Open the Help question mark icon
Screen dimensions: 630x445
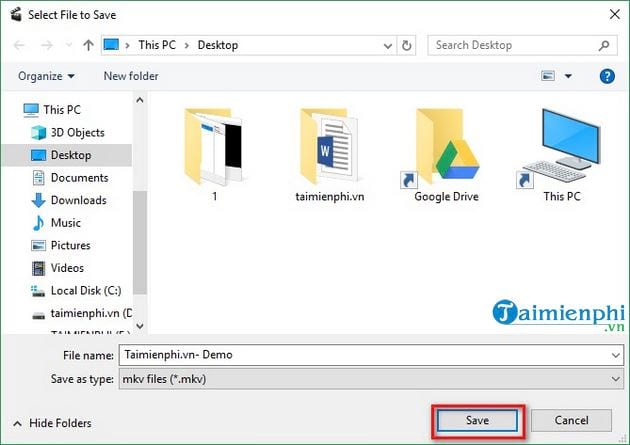pyautogui.click(x=607, y=76)
